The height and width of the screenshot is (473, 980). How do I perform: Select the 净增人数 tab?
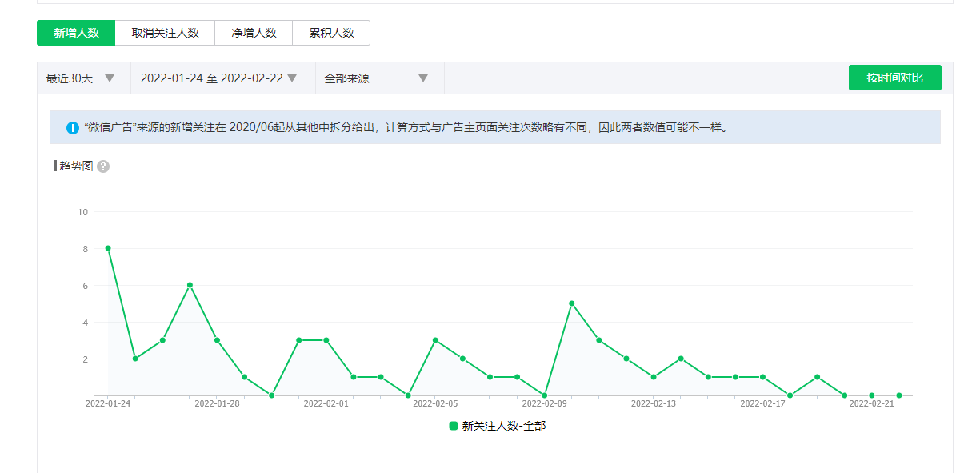(254, 33)
